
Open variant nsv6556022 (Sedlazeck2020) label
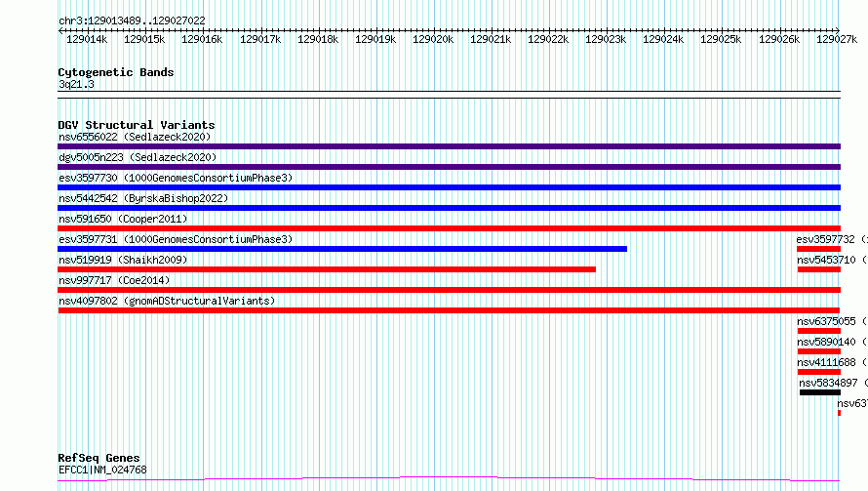(x=135, y=137)
